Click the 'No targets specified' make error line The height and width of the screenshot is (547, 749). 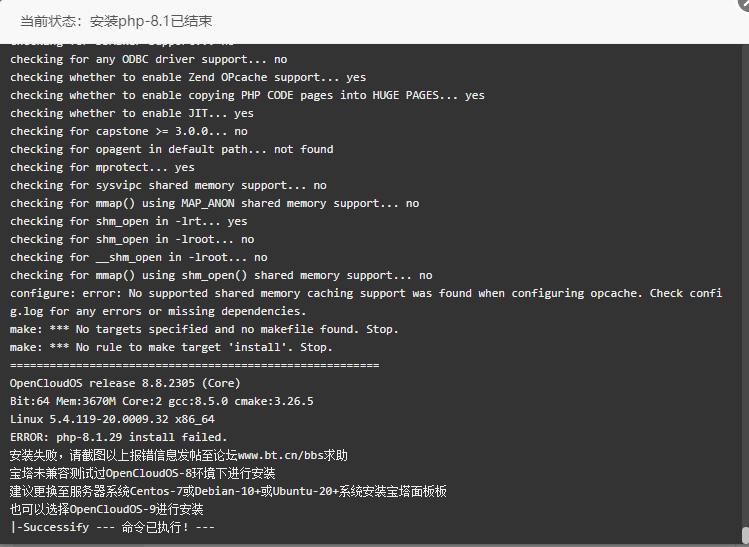[204, 329]
